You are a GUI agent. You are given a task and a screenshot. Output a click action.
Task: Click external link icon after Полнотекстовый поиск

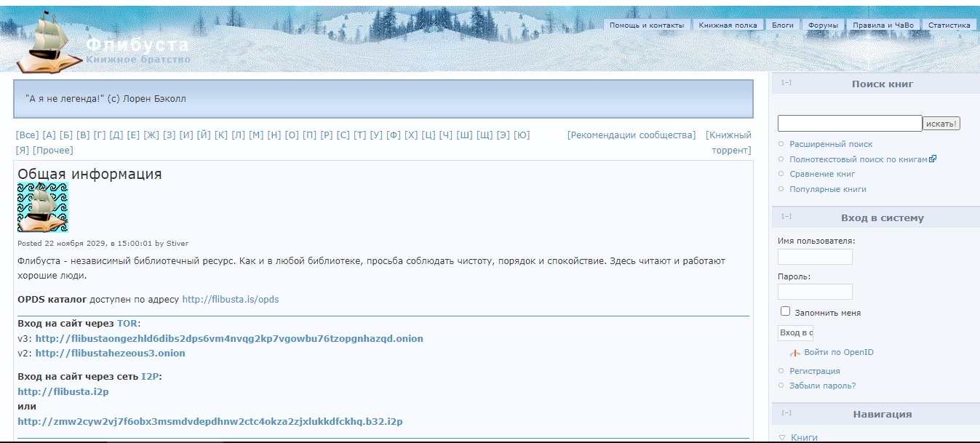[933, 159]
